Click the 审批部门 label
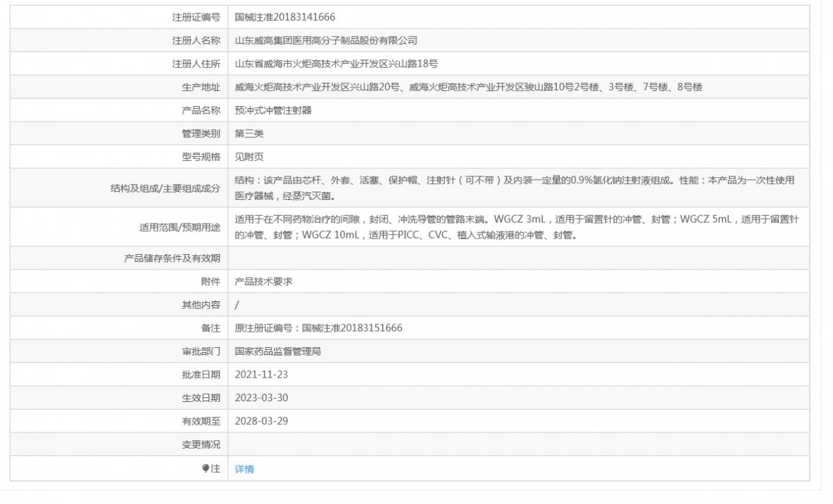This screenshot has height=504, width=833. click(201, 351)
